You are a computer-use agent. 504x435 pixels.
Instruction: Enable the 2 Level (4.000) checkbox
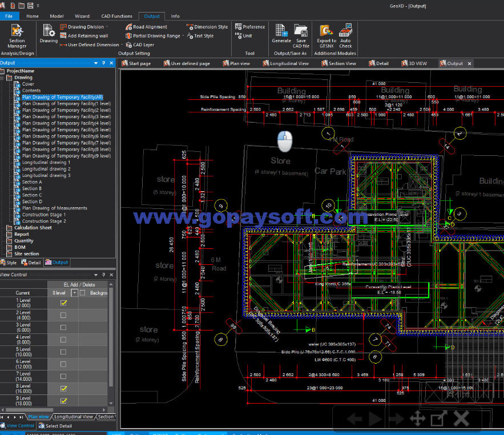[63, 315]
